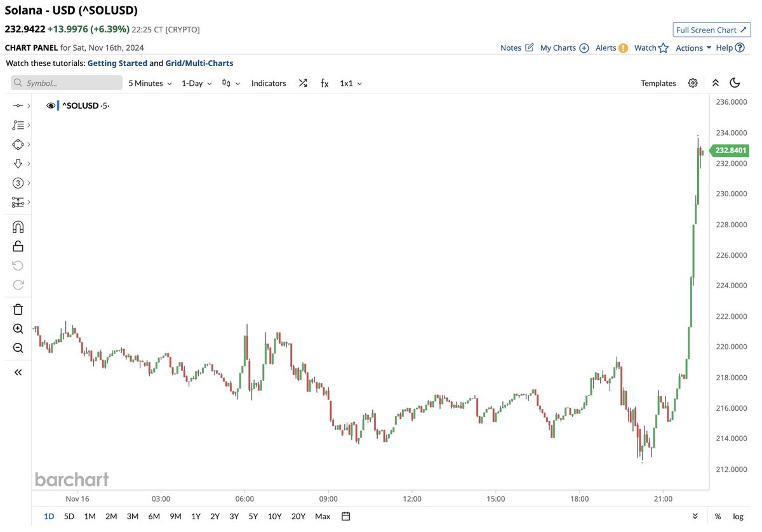Select the Max time range
This screenshot has height=532, width=762.
(323, 516)
